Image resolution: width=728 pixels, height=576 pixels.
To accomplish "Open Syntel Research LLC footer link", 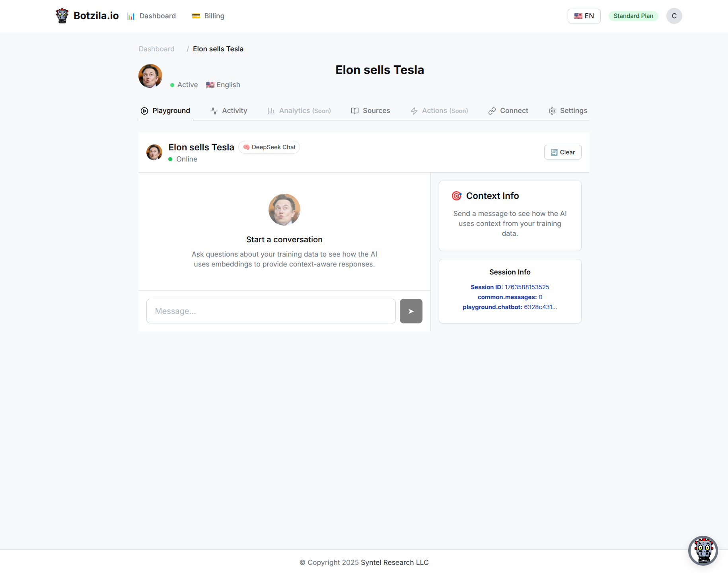I will click(395, 562).
